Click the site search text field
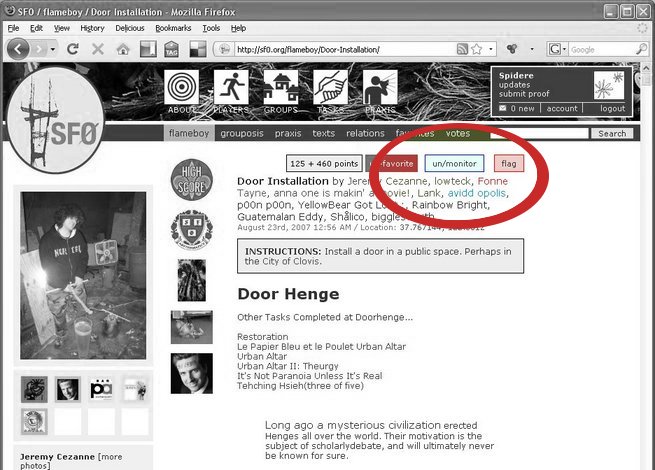The width and height of the screenshot is (655, 470). tap(539, 133)
